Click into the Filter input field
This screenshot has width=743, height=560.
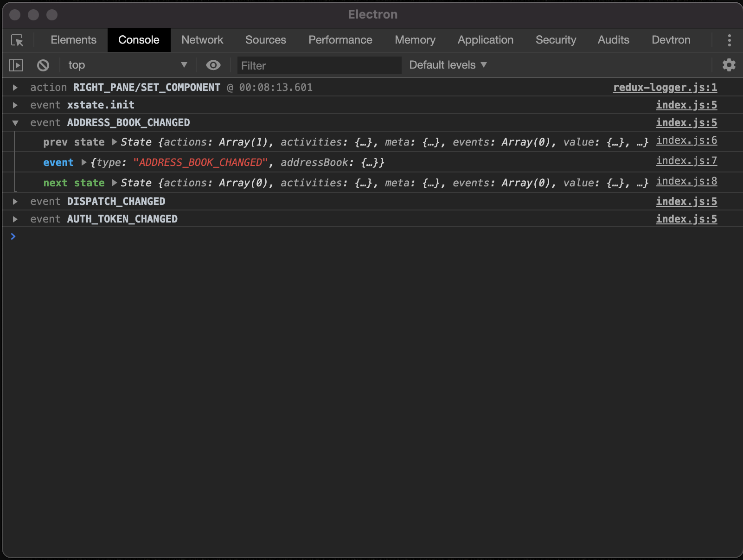pos(319,65)
